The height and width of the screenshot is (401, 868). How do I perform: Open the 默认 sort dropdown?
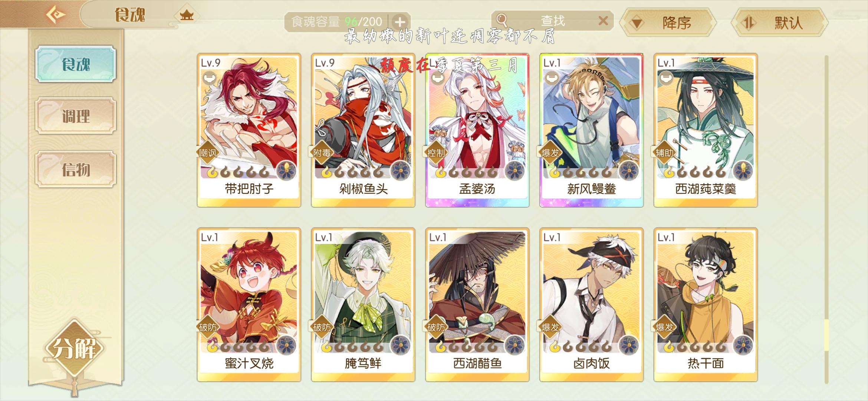tap(779, 23)
